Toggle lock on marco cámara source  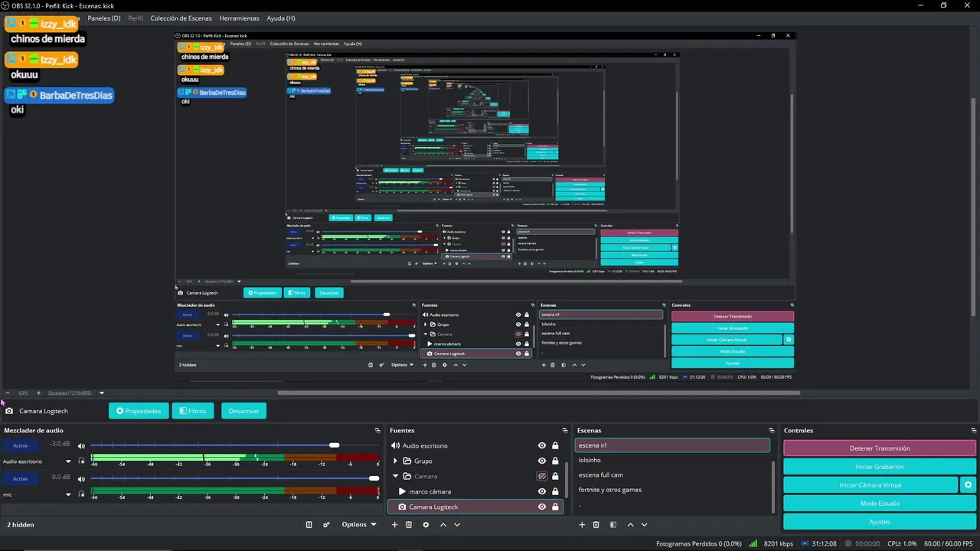(555, 491)
